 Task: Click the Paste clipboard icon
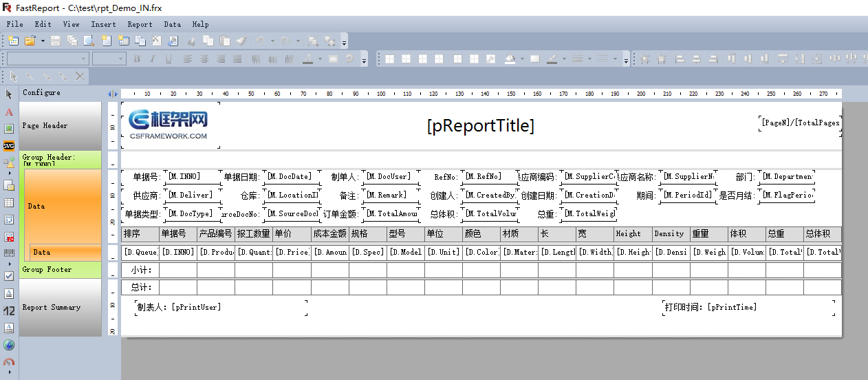coord(224,41)
